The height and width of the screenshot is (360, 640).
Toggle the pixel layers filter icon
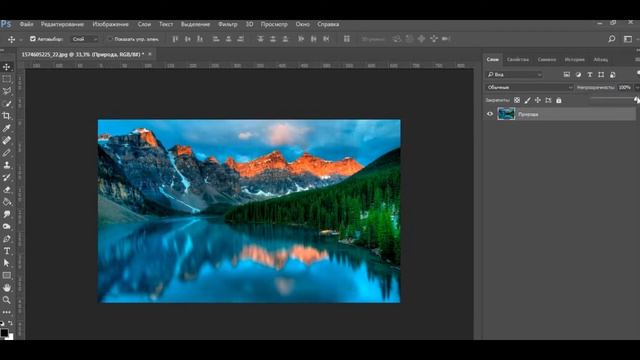[567, 75]
